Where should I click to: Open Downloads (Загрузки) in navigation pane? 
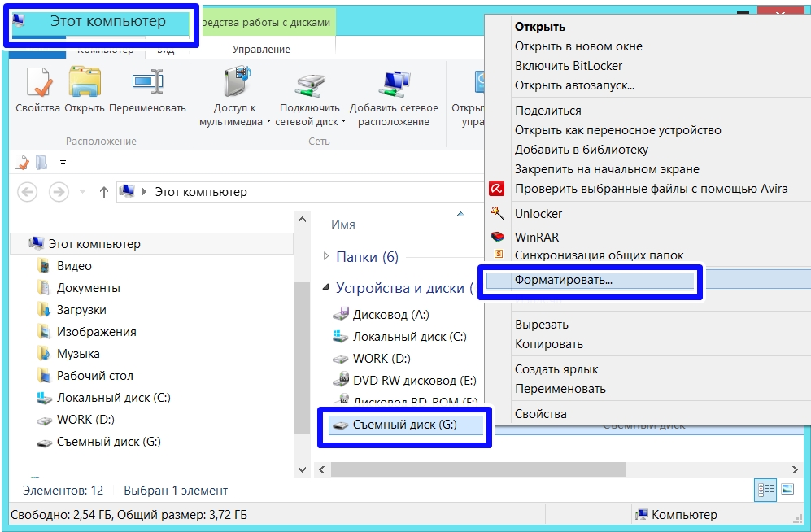click(81, 310)
